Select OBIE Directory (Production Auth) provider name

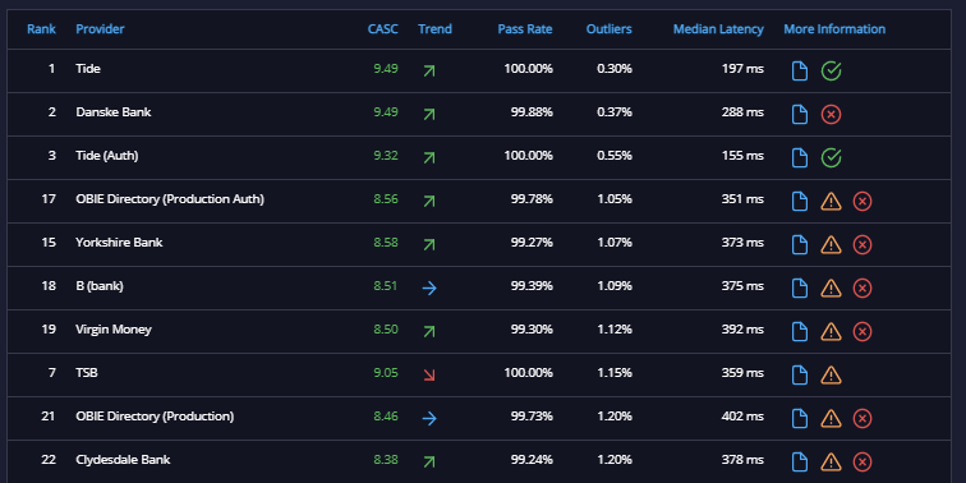tap(170, 199)
